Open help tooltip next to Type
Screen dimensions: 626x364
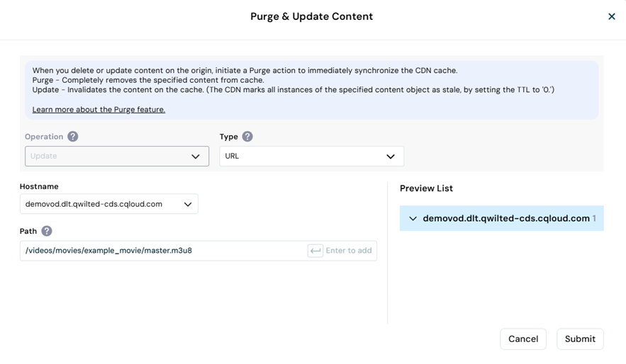[x=247, y=137]
